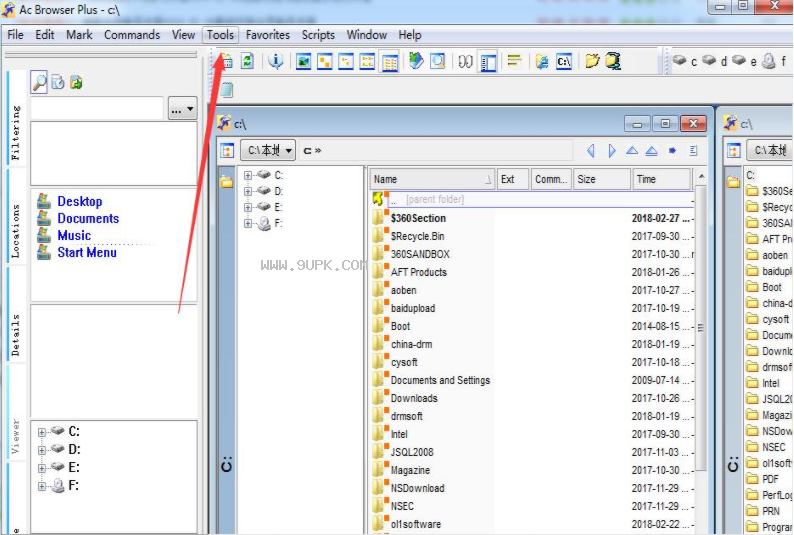The image size is (794, 535).
Task: Open the Scripts menu
Action: pos(319,35)
